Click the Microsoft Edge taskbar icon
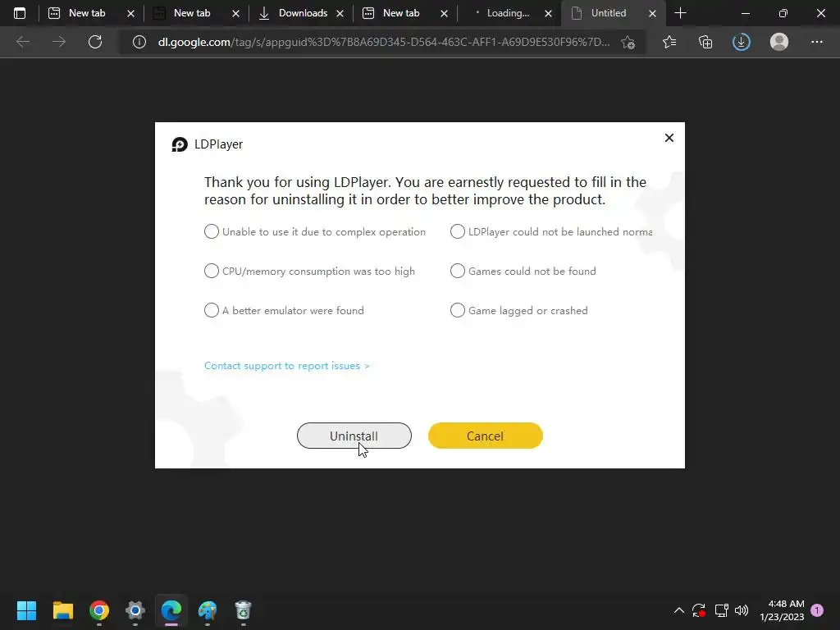This screenshot has height=630, width=840. pos(171,610)
